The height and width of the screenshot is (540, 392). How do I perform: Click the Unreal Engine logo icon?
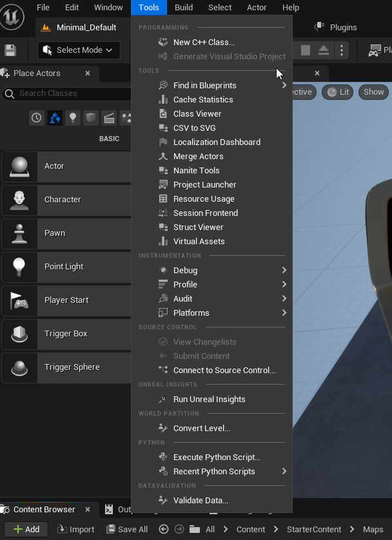click(x=12, y=17)
